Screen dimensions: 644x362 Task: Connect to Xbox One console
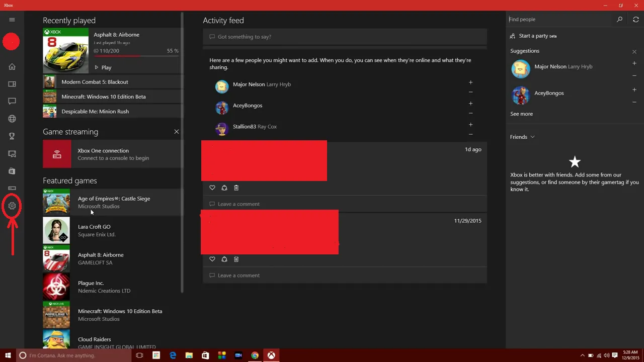[112, 154]
